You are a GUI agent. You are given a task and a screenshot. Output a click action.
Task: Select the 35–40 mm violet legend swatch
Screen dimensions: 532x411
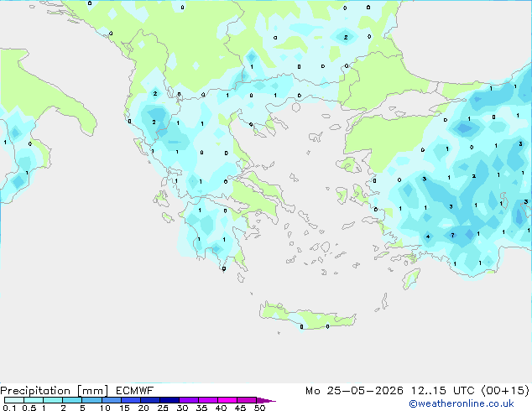pos(208,400)
